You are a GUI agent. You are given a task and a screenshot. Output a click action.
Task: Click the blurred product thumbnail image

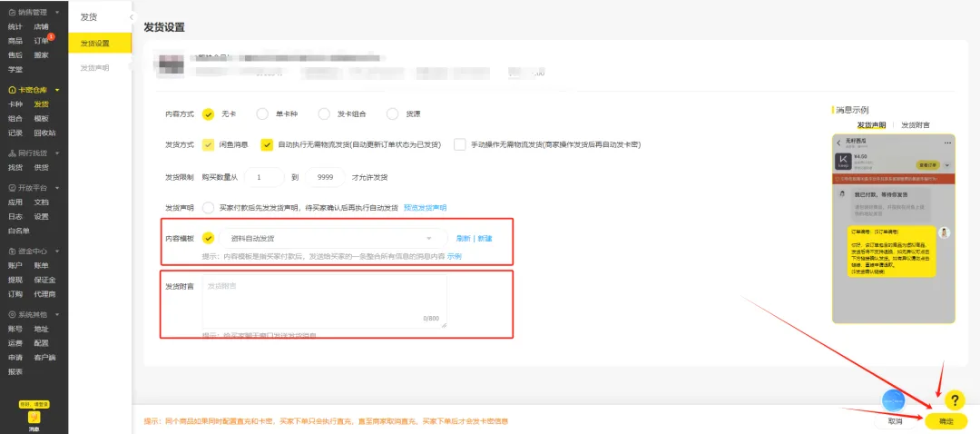[x=171, y=65]
